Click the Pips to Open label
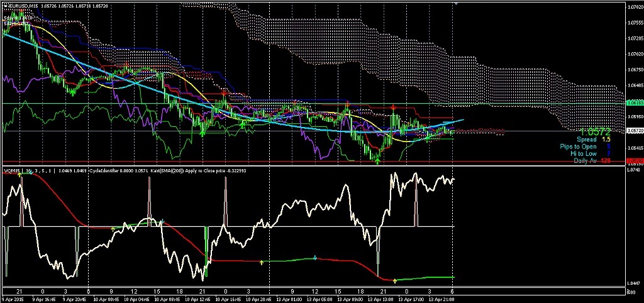The image size is (644, 303). (x=579, y=146)
